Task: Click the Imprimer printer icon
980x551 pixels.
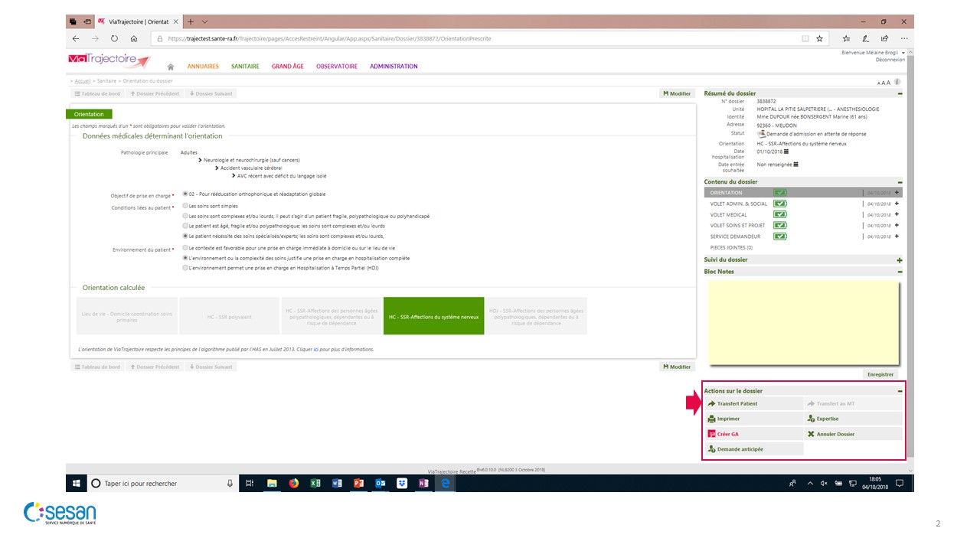Action: point(711,419)
